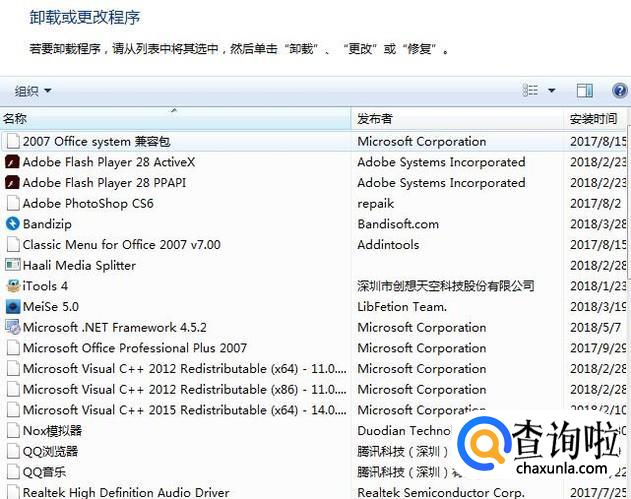Image resolution: width=631 pixels, height=499 pixels.
Task: Open the blue help icon
Action: (620, 91)
